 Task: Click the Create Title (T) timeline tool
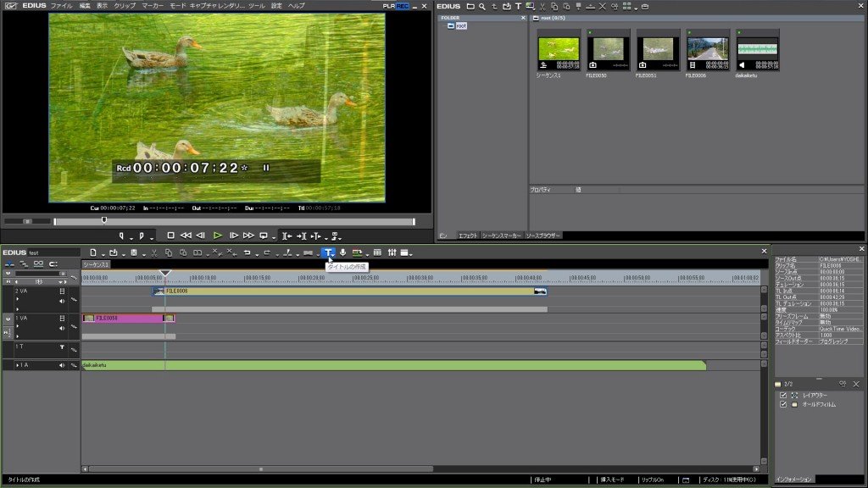[328, 252]
